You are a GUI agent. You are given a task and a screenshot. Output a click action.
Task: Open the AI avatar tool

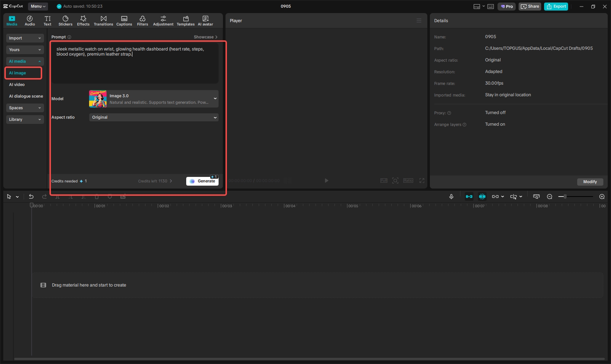(205, 20)
